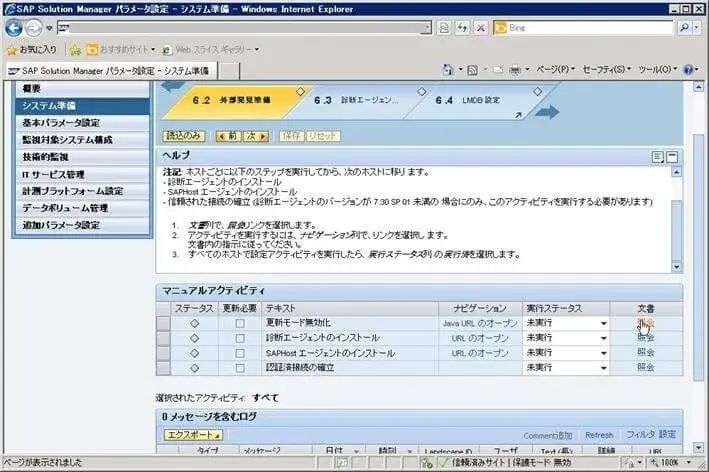
Task: Open 実行ステータス dropdown for SAPHost エージェントのインストール
Action: (604, 354)
